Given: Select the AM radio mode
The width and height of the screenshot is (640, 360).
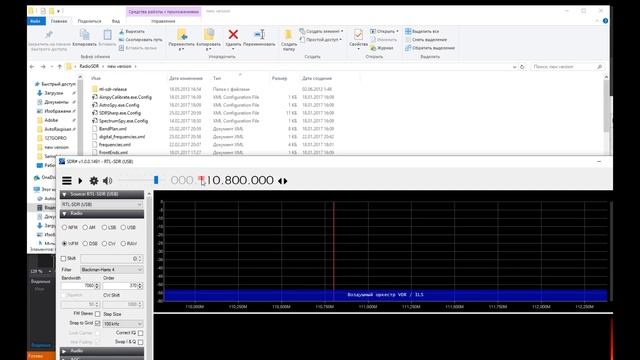Looking at the screenshot, I should [x=89, y=227].
